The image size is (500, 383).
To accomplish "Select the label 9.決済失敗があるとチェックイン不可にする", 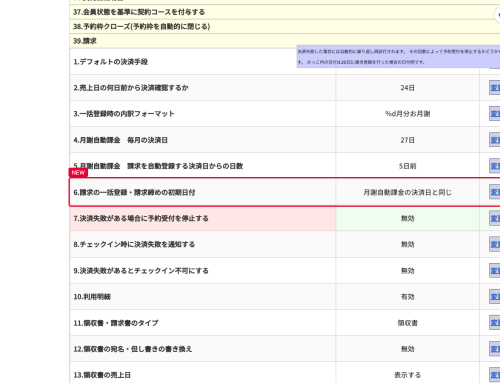I will (x=141, y=271).
